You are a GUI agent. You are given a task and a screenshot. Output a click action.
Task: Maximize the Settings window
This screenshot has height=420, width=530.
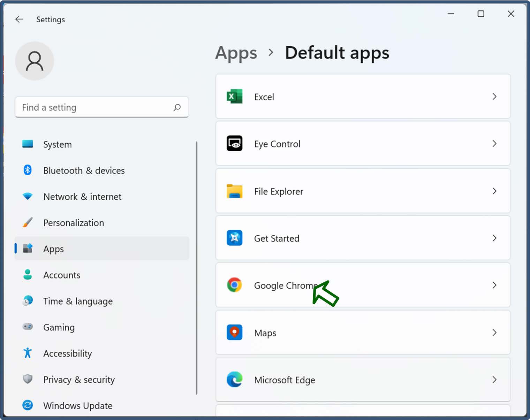tap(481, 14)
